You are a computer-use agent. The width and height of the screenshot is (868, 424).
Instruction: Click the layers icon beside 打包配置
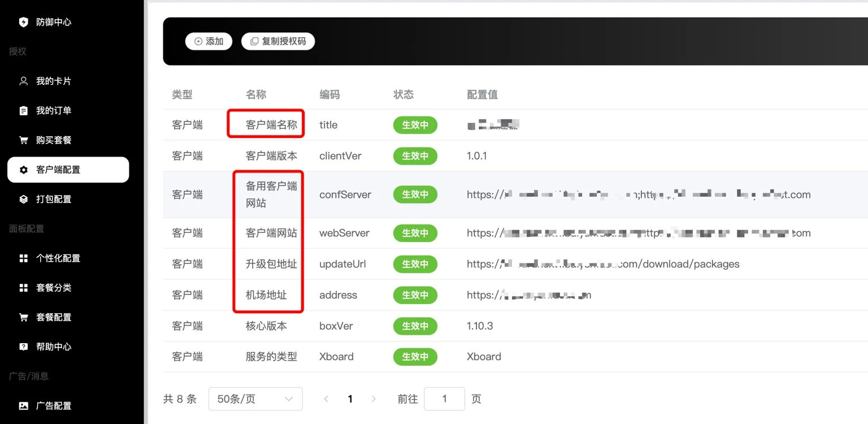pyautogui.click(x=23, y=199)
